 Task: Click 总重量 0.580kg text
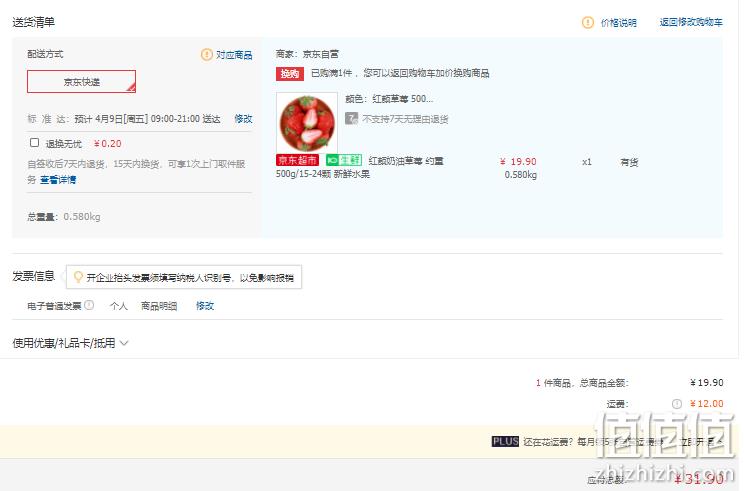(x=64, y=217)
